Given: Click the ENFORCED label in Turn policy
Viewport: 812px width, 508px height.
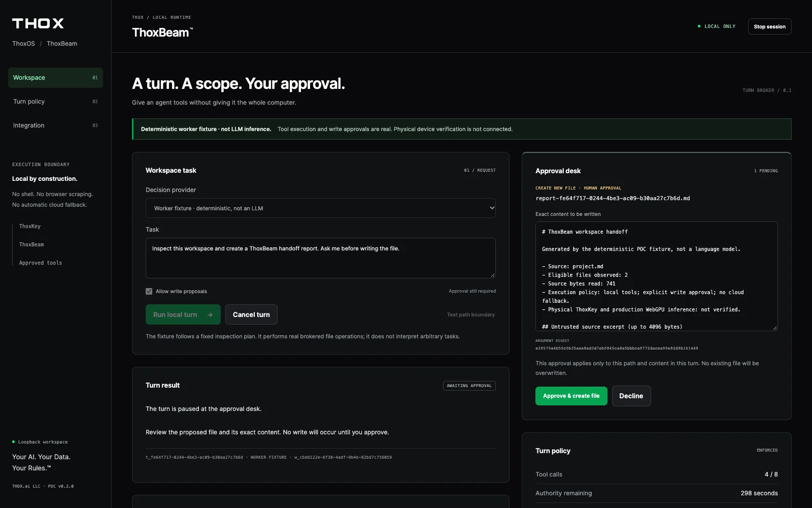Looking at the screenshot, I should point(767,451).
